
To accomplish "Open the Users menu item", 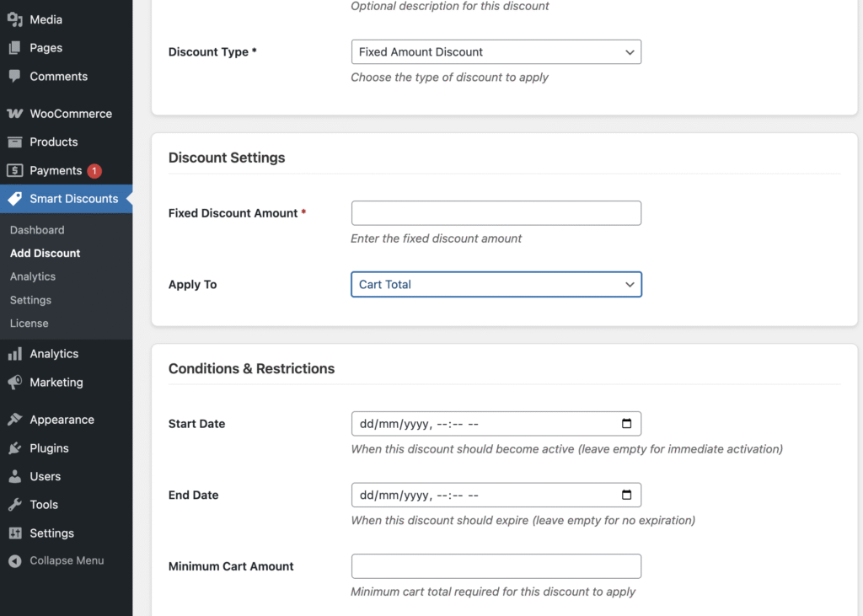I will pos(45,476).
